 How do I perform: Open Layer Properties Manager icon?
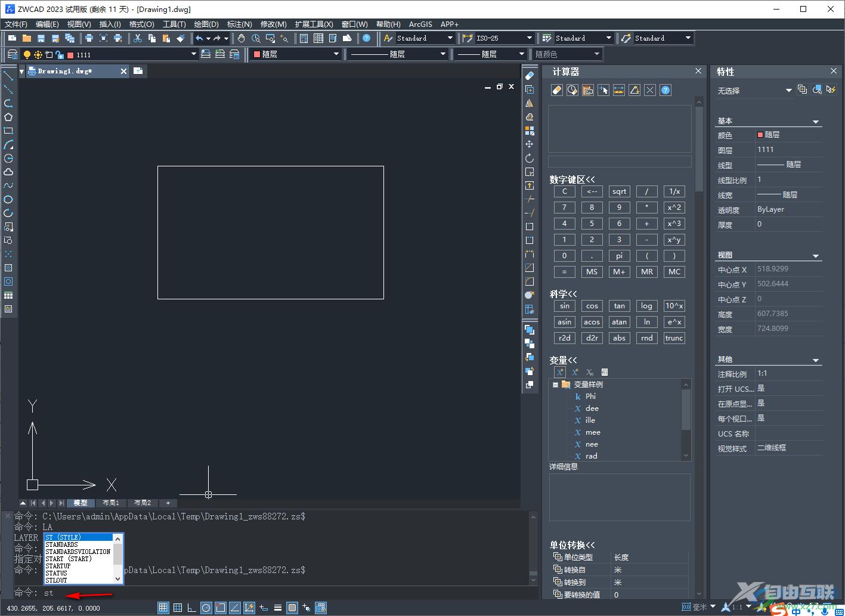(12, 54)
